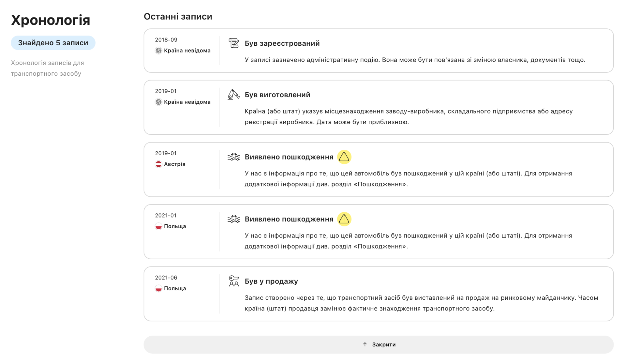Click the Austria damage collision icon
The width and height of the screenshot is (625, 364).
(x=234, y=157)
